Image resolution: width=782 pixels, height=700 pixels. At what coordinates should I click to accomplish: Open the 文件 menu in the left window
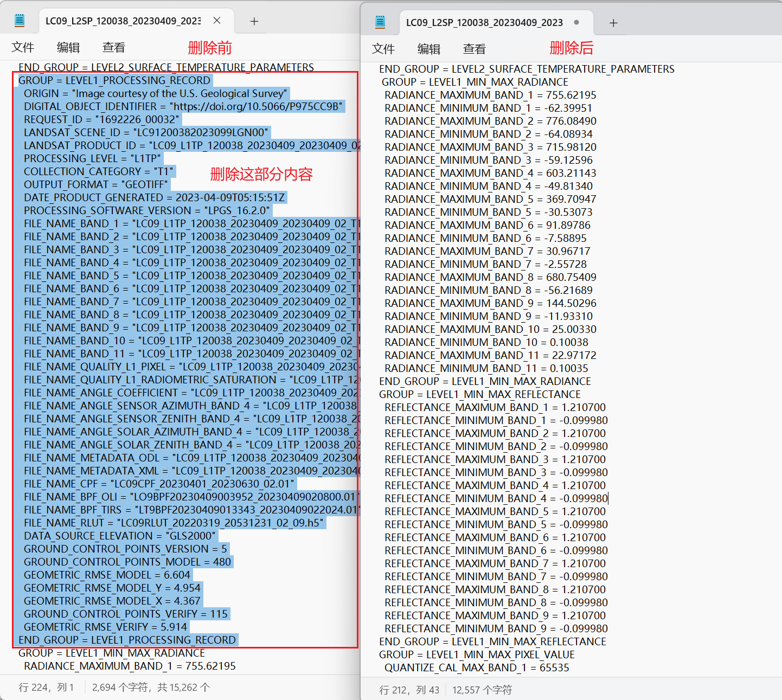[x=23, y=47]
